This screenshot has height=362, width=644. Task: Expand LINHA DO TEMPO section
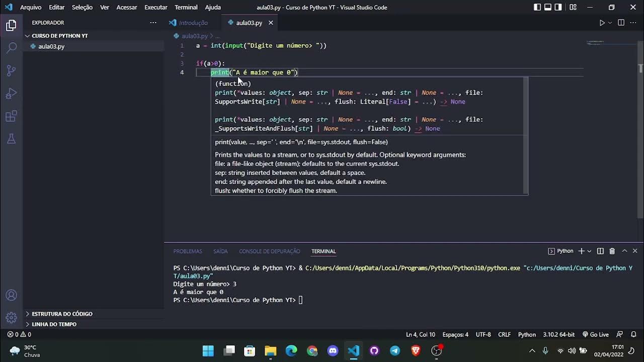pyautogui.click(x=93, y=324)
